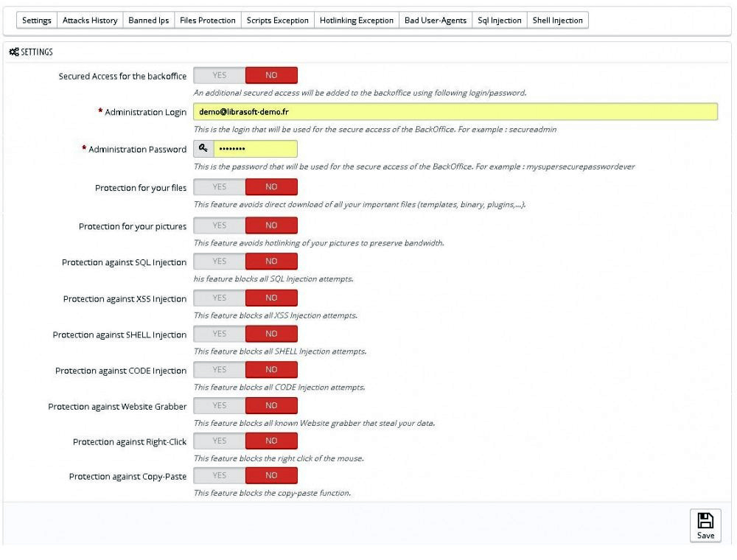The height and width of the screenshot is (560, 737).
Task: Click help text about known Website grabber
Action: point(314,423)
